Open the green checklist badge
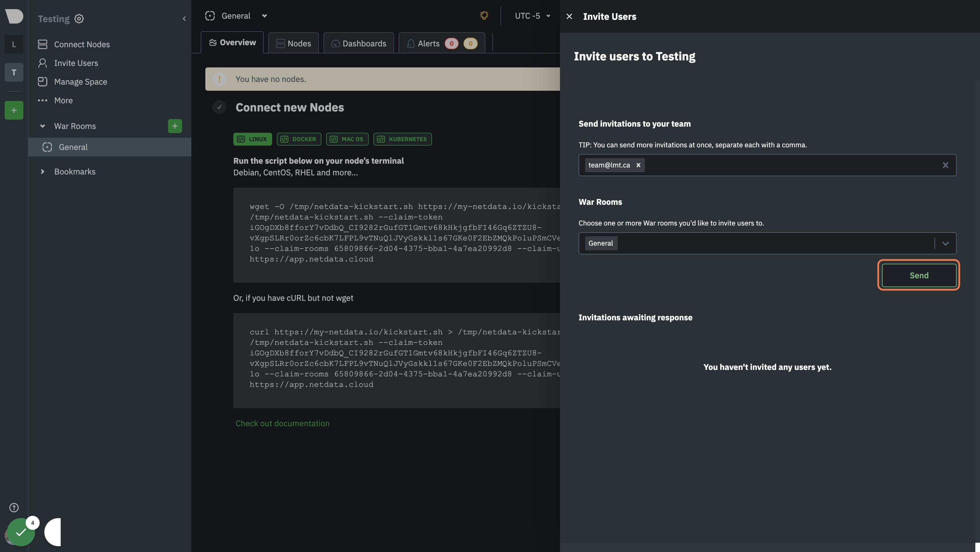 [21, 532]
